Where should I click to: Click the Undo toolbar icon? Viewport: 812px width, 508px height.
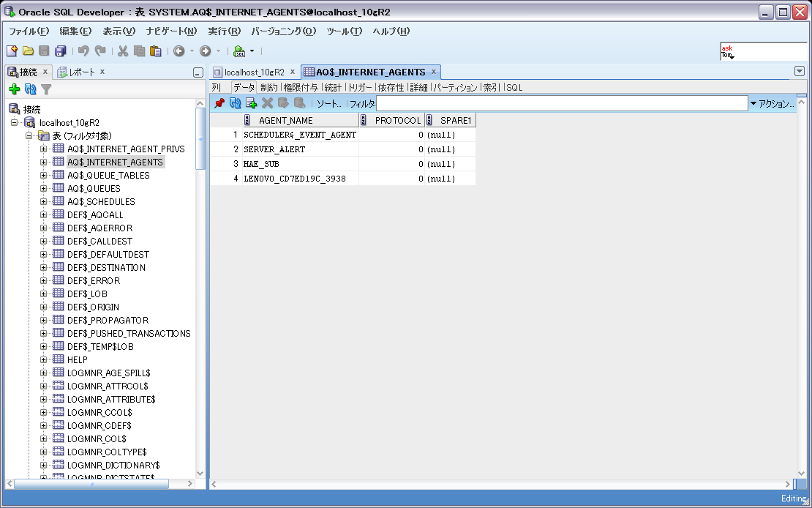[83, 51]
